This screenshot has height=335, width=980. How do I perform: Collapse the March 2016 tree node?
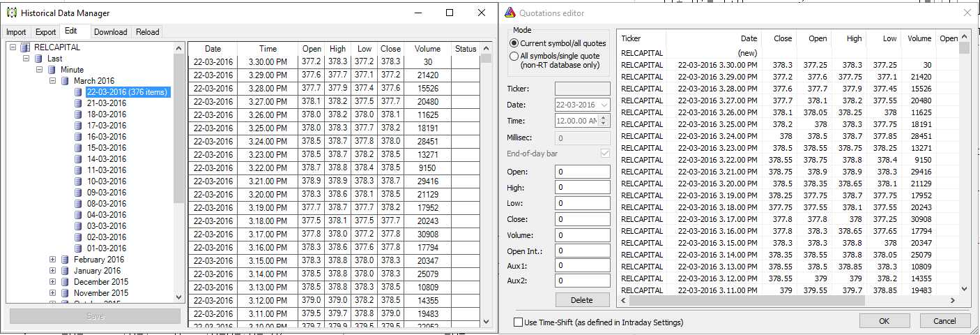click(x=53, y=81)
